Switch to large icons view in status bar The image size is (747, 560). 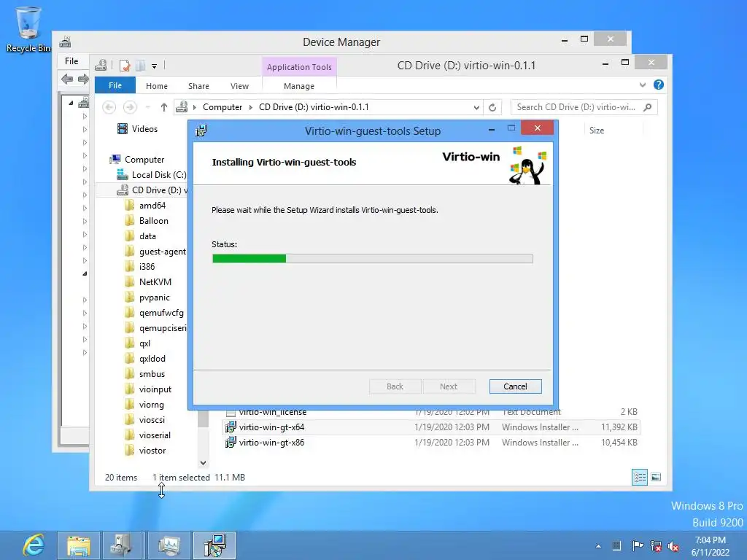coord(656,477)
